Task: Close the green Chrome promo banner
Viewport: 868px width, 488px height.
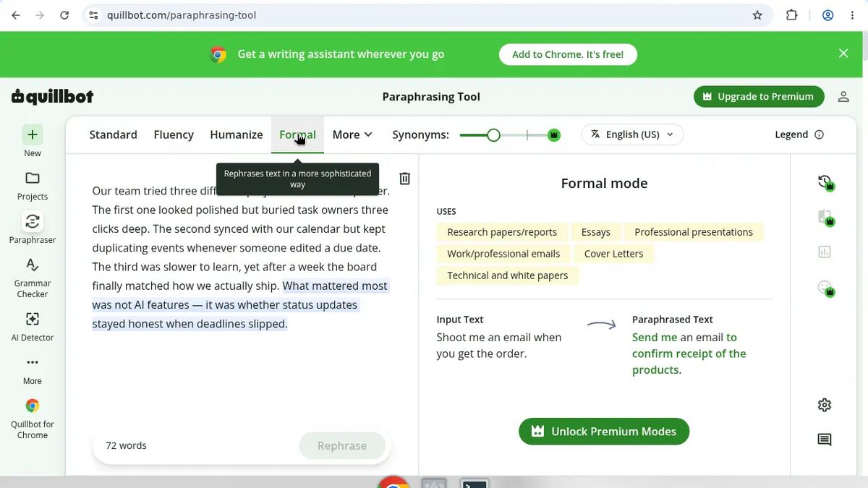Action: coord(843,53)
